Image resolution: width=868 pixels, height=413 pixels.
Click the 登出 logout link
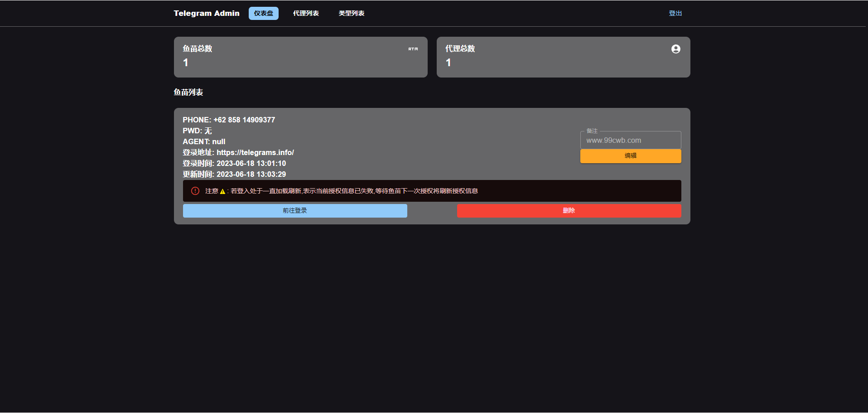[x=675, y=13]
